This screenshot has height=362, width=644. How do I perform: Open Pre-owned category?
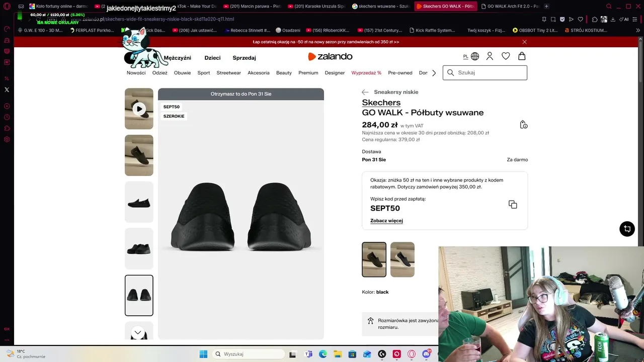click(x=400, y=73)
